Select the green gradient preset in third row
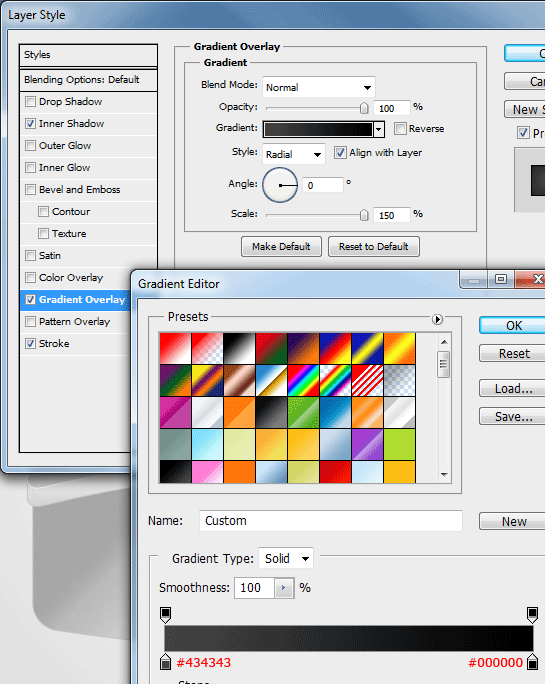This screenshot has width=545, height=684. [x=303, y=412]
